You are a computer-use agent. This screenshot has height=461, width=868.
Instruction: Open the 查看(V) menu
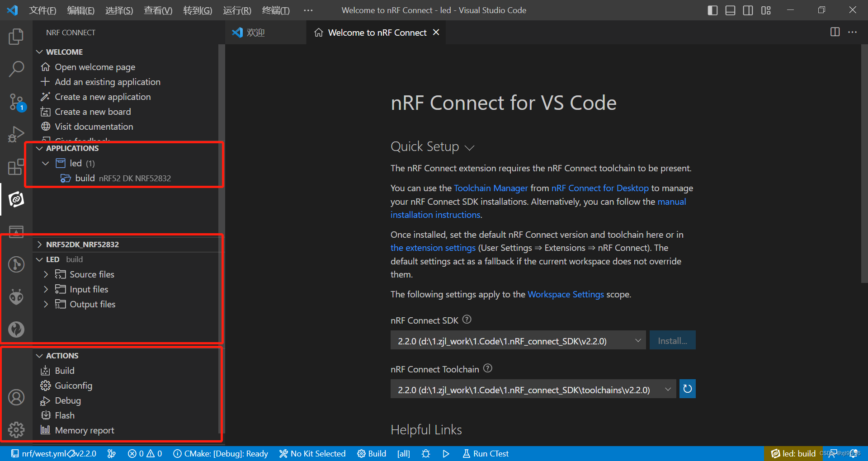tap(158, 10)
